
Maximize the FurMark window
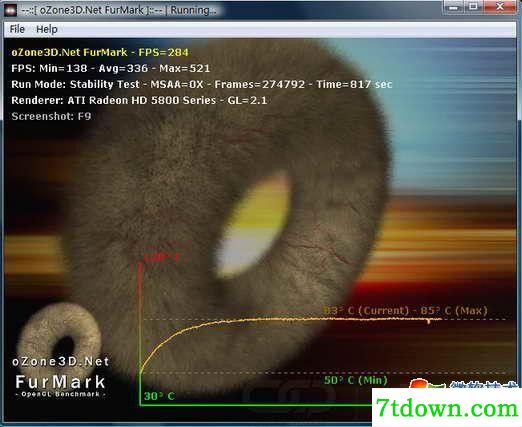(474, 7)
